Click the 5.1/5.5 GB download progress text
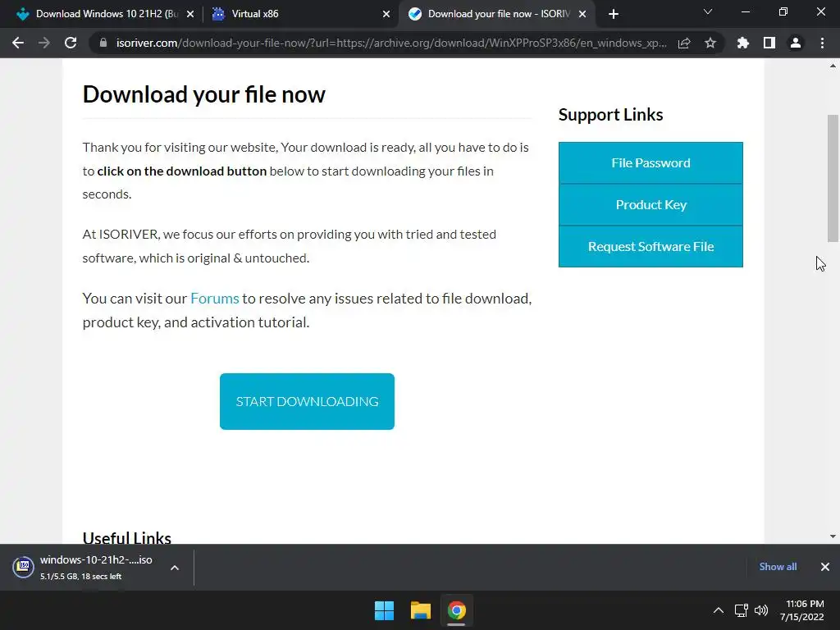 pyautogui.click(x=81, y=577)
